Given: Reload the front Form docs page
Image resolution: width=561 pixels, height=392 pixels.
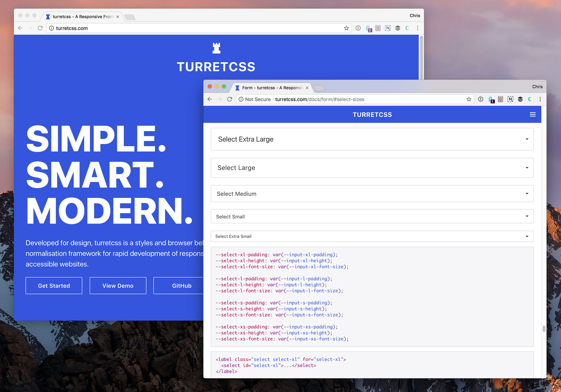Looking at the screenshot, I should 229,99.
